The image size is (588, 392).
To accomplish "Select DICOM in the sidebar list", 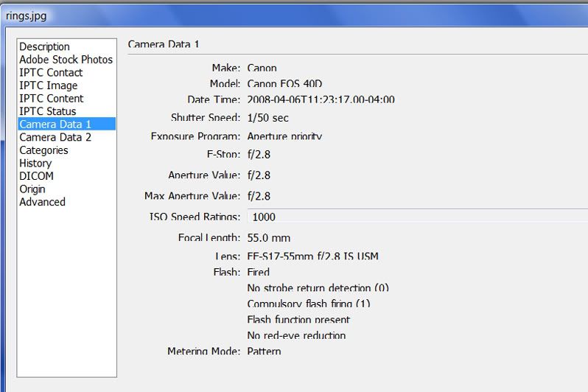I will [36, 176].
